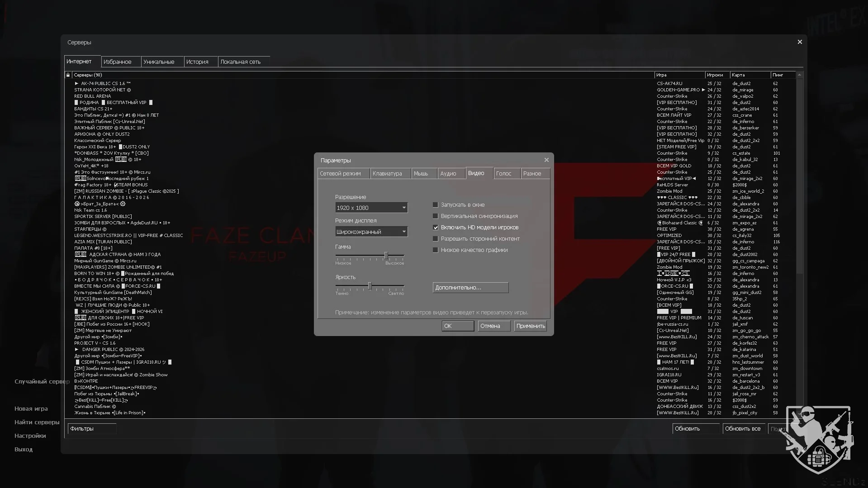Click the arrow icon beside DANGER PUBLIC server
868x488 pixels.
click(76, 350)
